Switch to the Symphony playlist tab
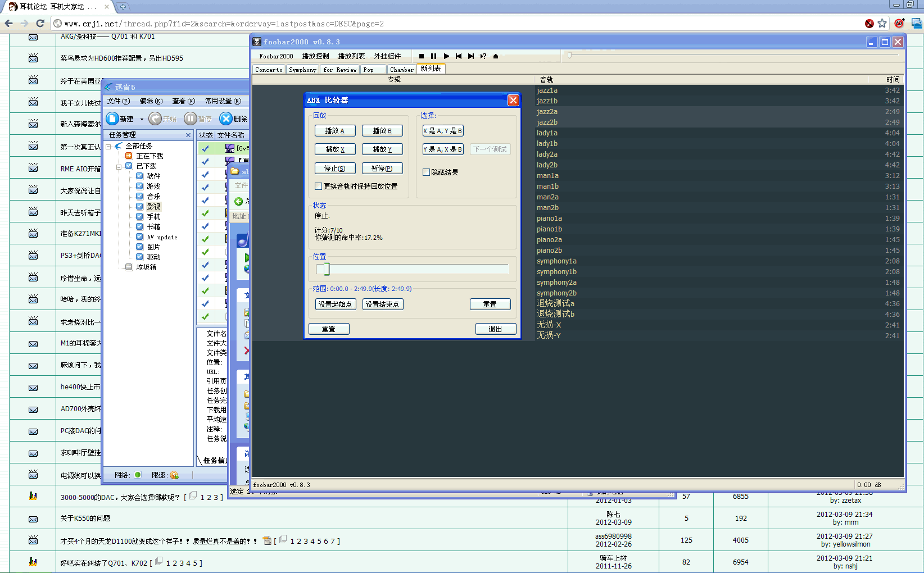The image size is (924, 573). pos(302,70)
